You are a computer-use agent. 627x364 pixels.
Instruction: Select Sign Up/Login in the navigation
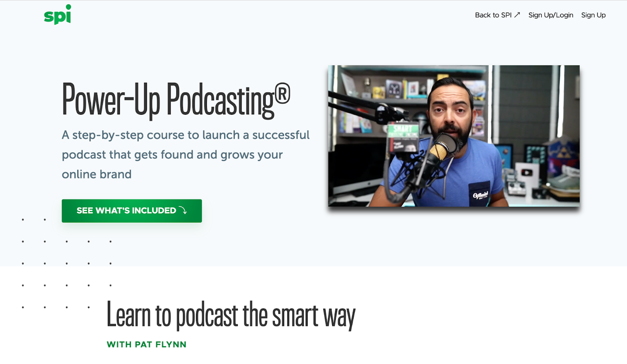(551, 15)
